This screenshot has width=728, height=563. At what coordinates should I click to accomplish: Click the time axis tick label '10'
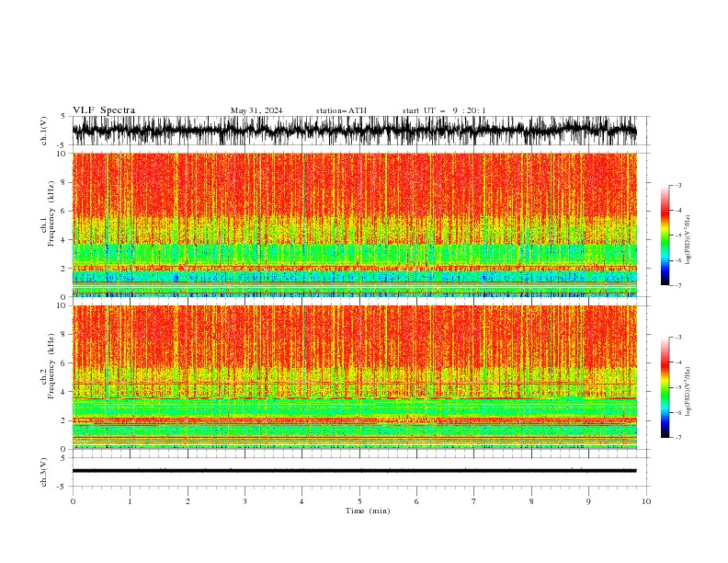(646, 501)
